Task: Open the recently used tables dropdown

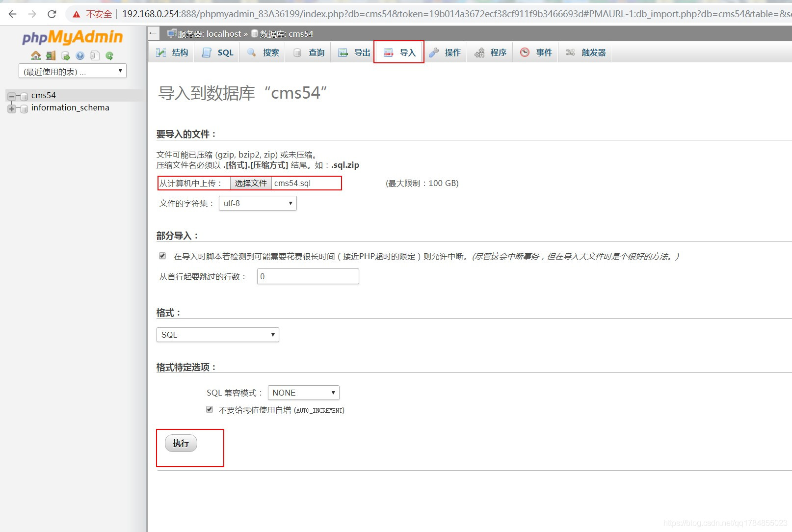Action: (73, 71)
